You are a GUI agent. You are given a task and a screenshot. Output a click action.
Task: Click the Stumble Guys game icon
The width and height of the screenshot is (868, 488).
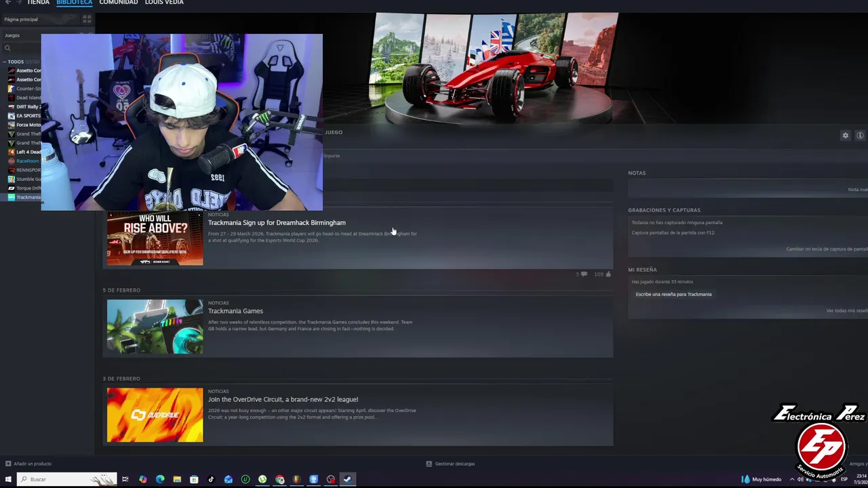(11, 179)
